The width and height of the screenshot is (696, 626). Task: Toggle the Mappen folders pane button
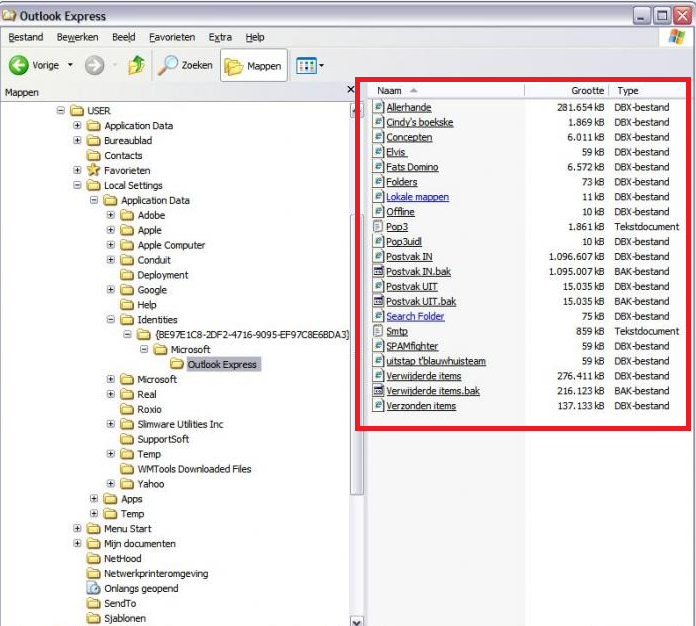(253, 66)
